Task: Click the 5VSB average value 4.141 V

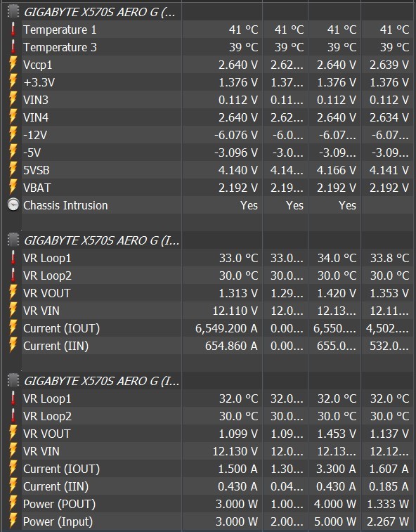Action: click(x=389, y=170)
